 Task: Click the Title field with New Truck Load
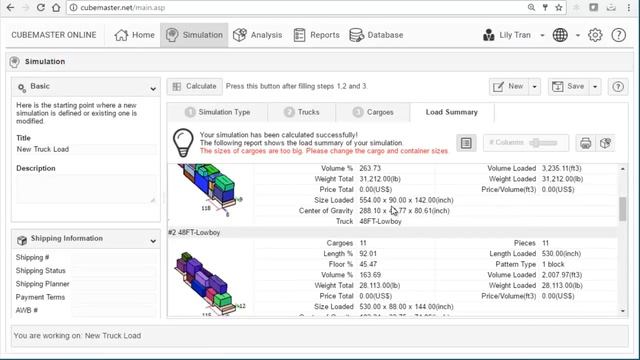click(86, 149)
